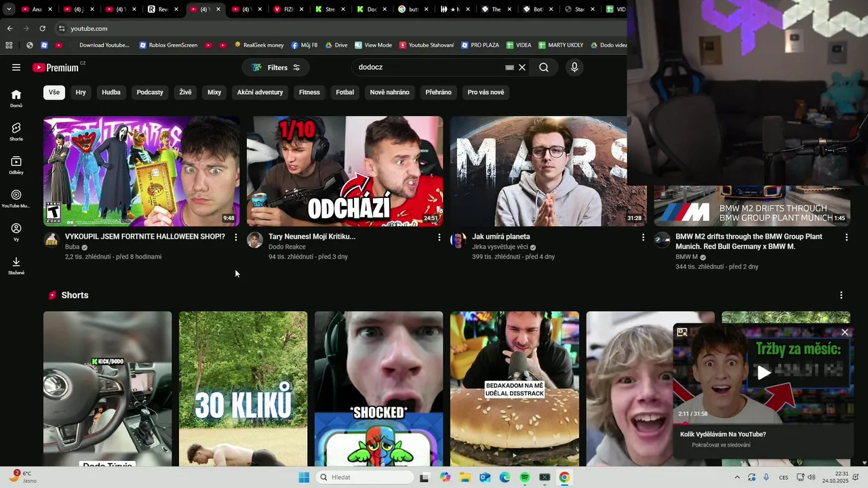Go back in the browser
868x488 pixels.
click(x=9, y=28)
